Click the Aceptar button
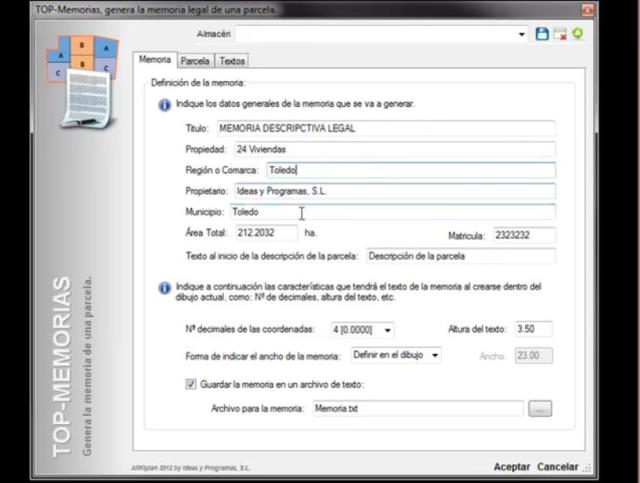Viewport: 640px width, 483px height. click(511, 467)
